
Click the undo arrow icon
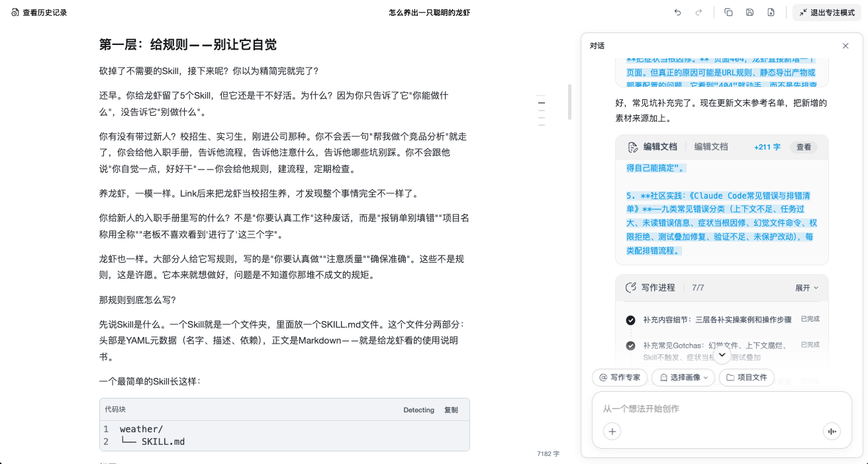coord(677,13)
